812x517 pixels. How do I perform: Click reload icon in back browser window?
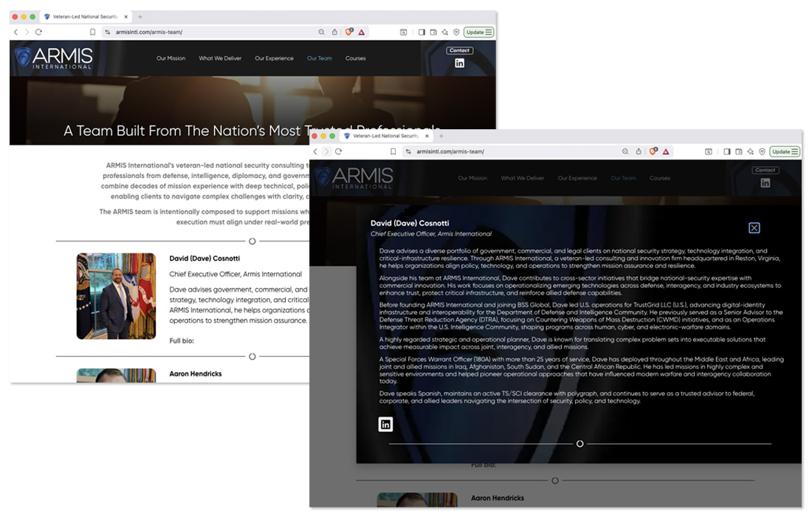tap(38, 32)
